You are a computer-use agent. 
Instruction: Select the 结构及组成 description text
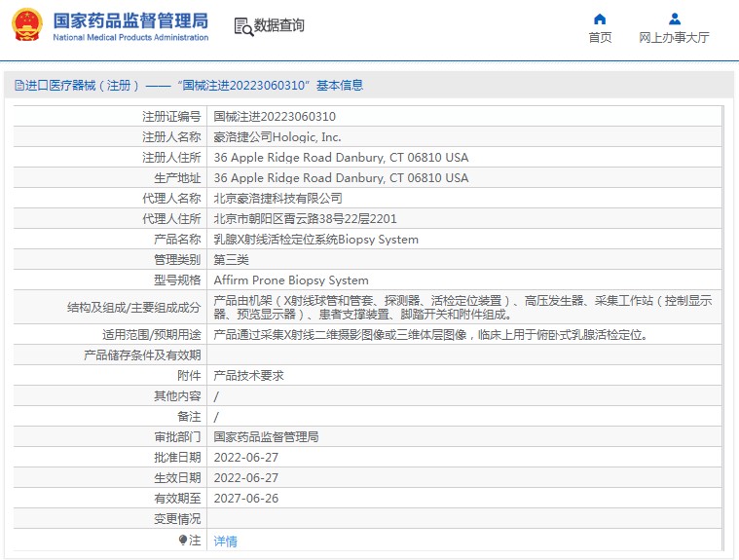tap(462, 308)
